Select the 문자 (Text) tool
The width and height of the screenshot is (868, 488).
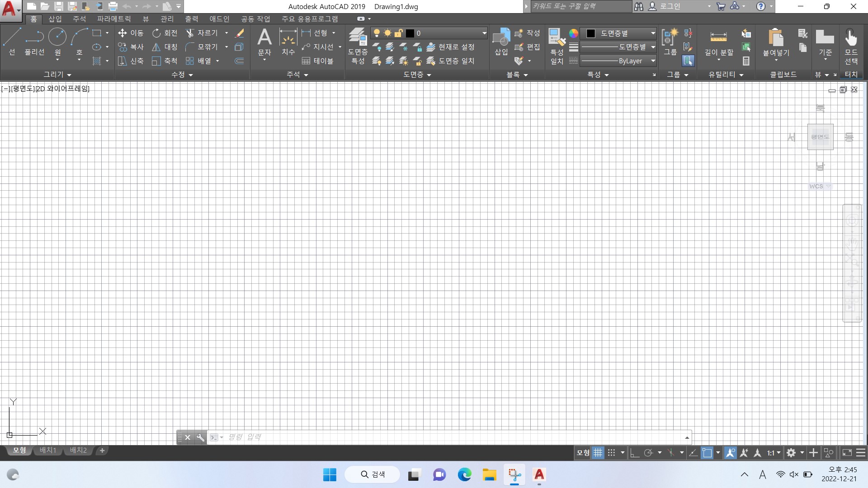click(x=264, y=42)
